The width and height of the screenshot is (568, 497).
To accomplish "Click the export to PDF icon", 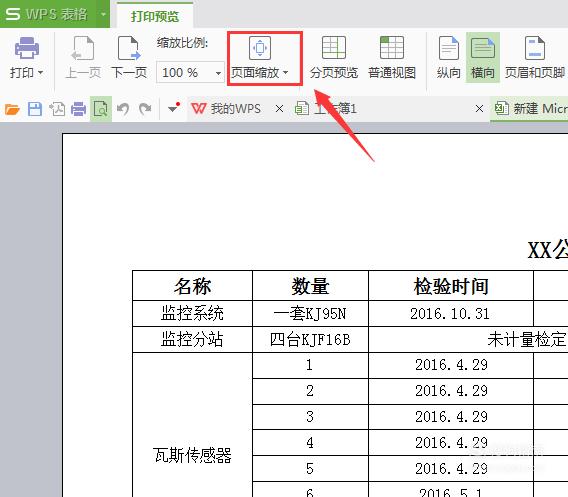I will click(x=57, y=109).
